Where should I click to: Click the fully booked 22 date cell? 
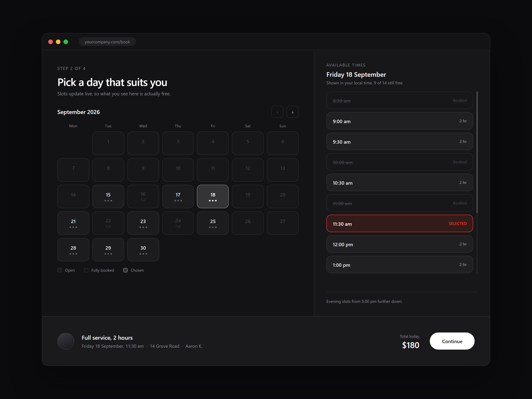[108, 223]
